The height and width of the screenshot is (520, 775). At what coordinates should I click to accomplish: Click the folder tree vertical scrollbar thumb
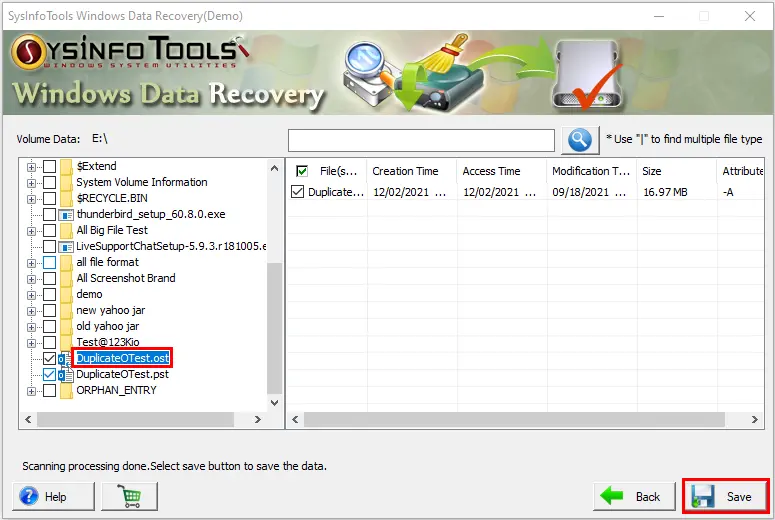[x=274, y=328]
